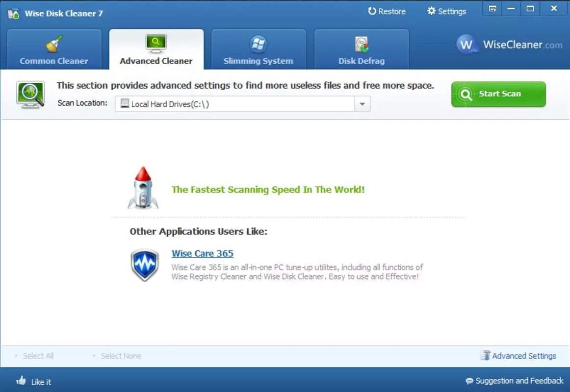Switch to the Slimming System tab
This screenshot has height=392, width=570.
pos(259,49)
